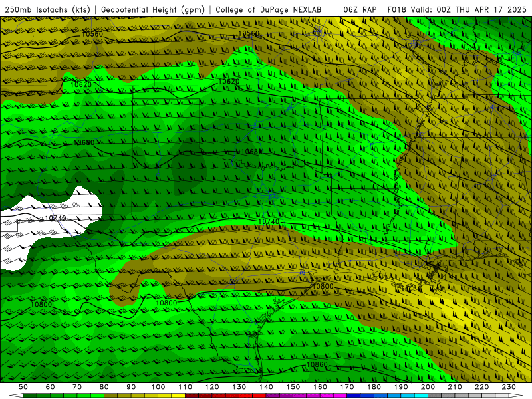Image resolution: width=532 pixels, height=399 pixels.
Task: Click the 10740 label beside the white area
Action: 55,218
